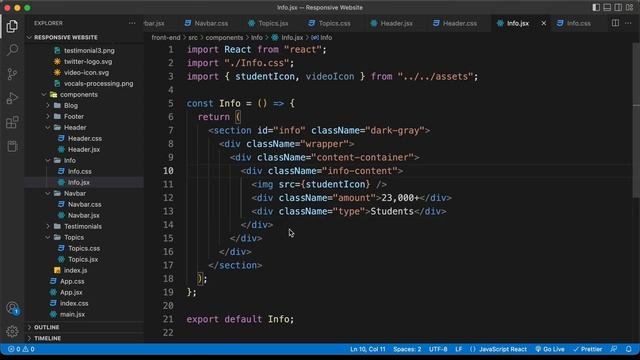Screen dimensions: 640x360
Task: Open testimonial3.png in explorer
Action: tap(89, 51)
